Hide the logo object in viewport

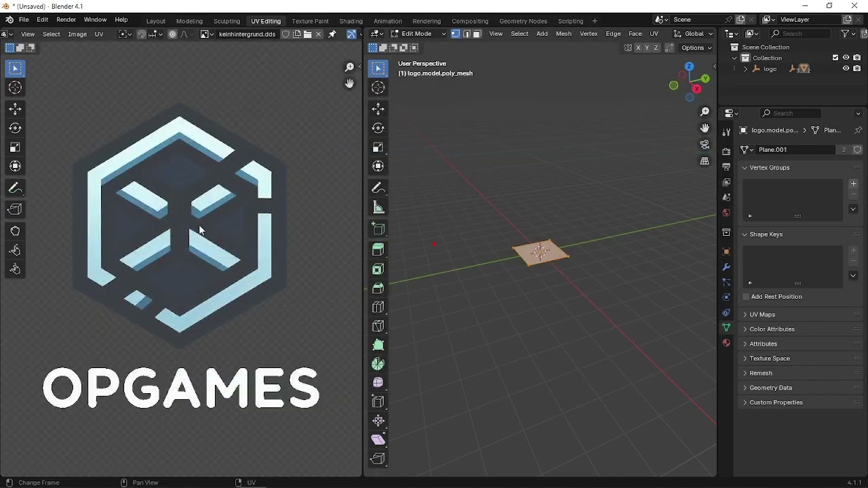[846, 68]
